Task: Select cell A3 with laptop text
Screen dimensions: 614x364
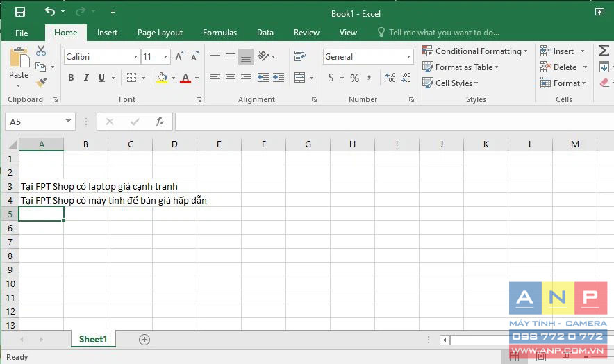Action: [x=41, y=186]
